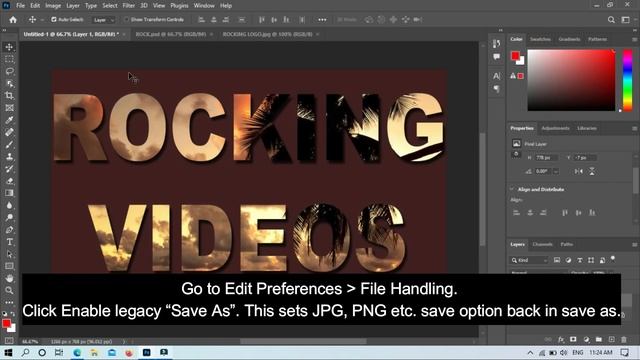Switch to the Swatches tab

point(540,39)
